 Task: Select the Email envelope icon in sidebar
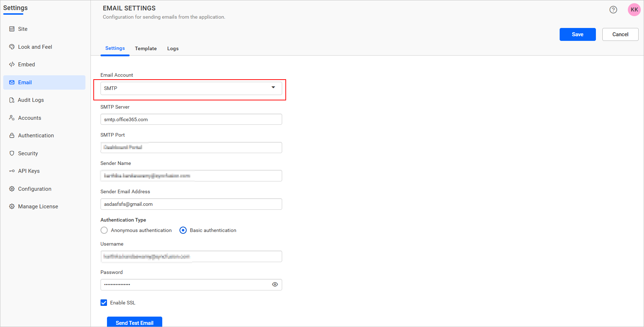[x=12, y=82]
